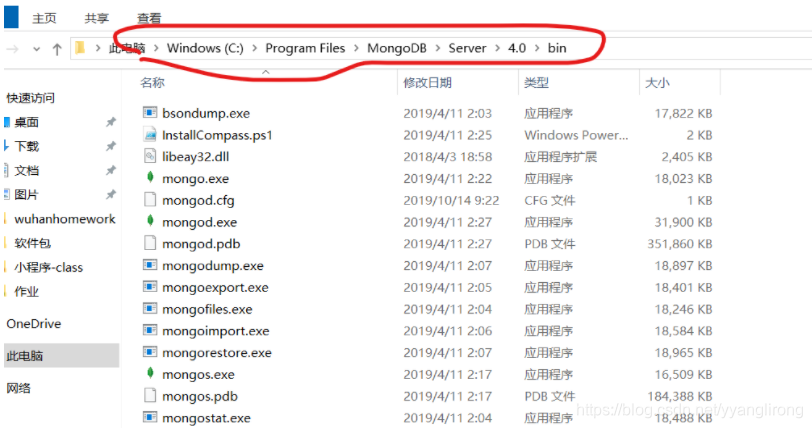Image resolution: width=812 pixels, height=428 pixels.
Task: Go to Program Files in address bar
Action: click(x=305, y=48)
